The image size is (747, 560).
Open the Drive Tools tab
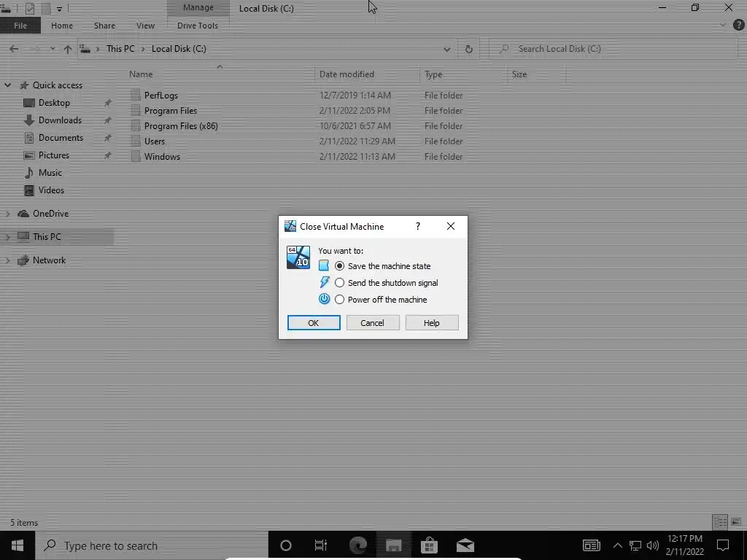(198, 26)
